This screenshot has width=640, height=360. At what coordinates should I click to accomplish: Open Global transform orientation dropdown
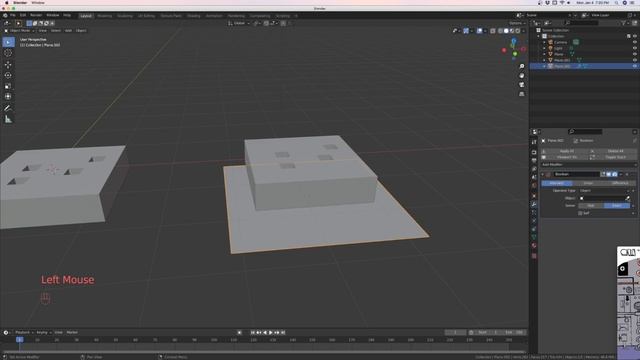pos(239,23)
